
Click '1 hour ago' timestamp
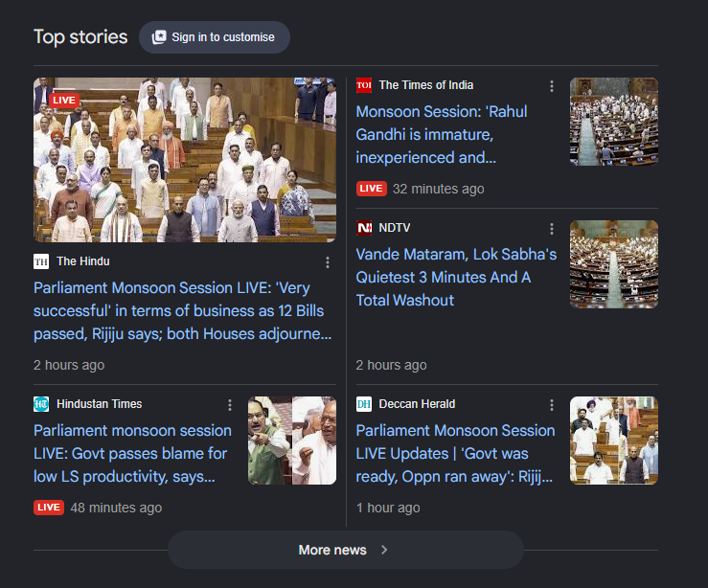coord(388,508)
